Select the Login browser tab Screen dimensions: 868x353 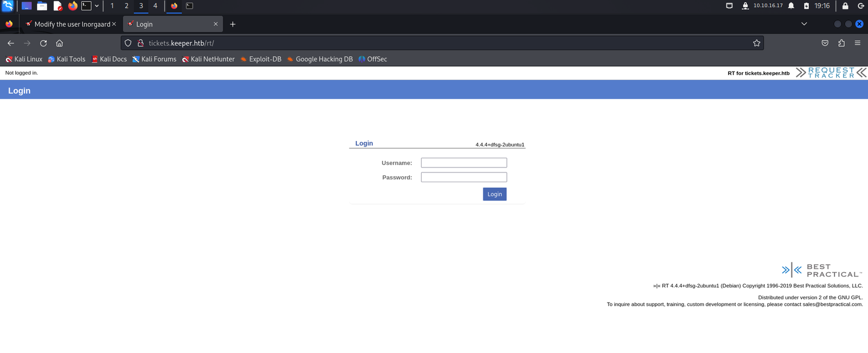(168, 24)
